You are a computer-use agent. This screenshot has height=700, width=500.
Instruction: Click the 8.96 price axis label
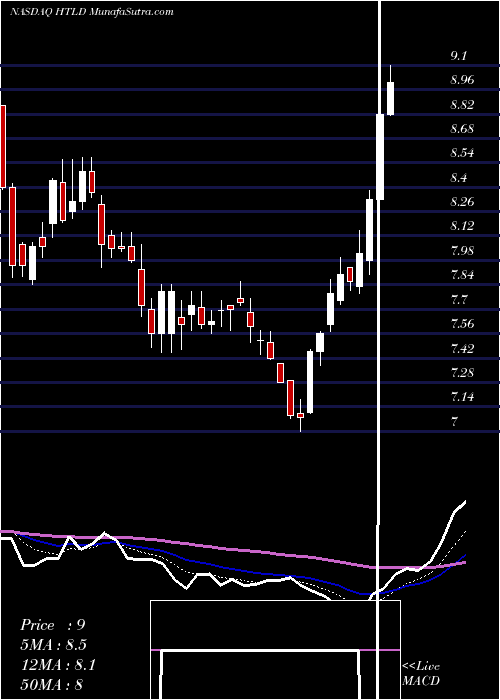pyautogui.click(x=462, y=80)
